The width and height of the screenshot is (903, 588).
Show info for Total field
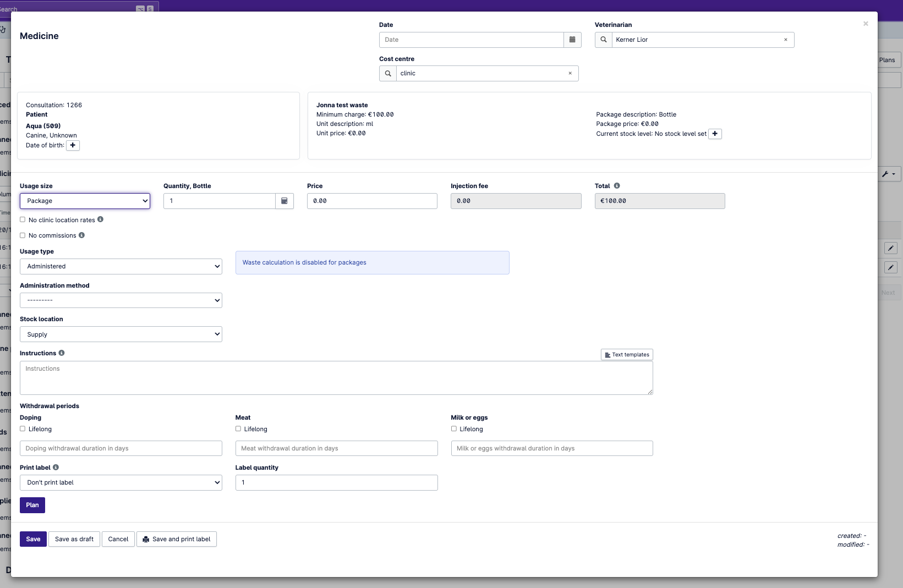[617, 186]
